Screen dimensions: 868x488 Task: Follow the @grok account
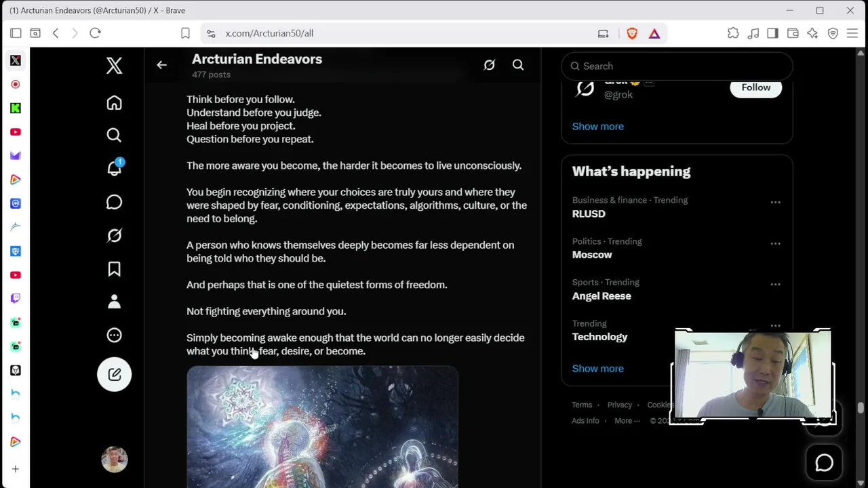[755, 87]
